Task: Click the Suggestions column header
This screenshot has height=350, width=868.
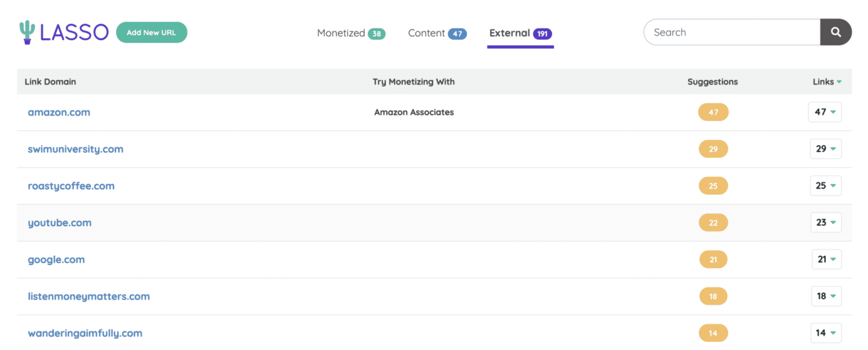Action: (712, 82)
